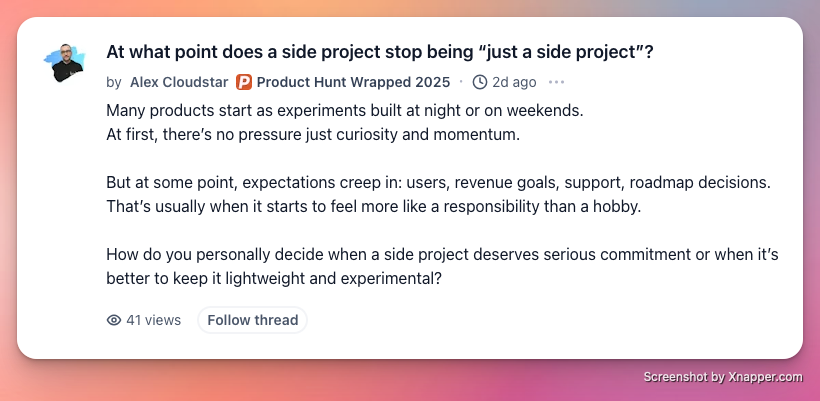Image resolution: width=820 pixels, height=401 pixels.
Task: Click the line starting "But at some point"
Action: click(441, 183)
